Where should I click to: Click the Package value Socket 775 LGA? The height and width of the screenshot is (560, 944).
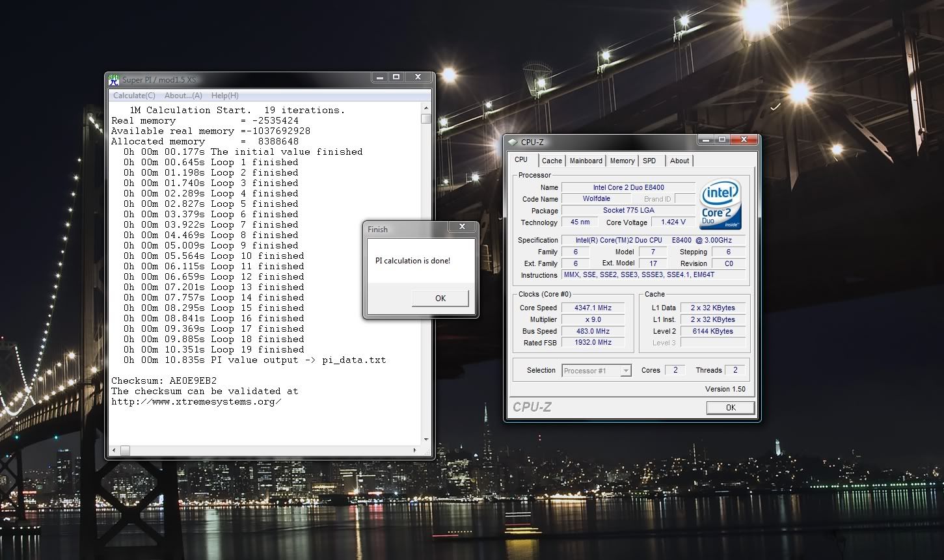pyautogui.click(x=628, y=211)
